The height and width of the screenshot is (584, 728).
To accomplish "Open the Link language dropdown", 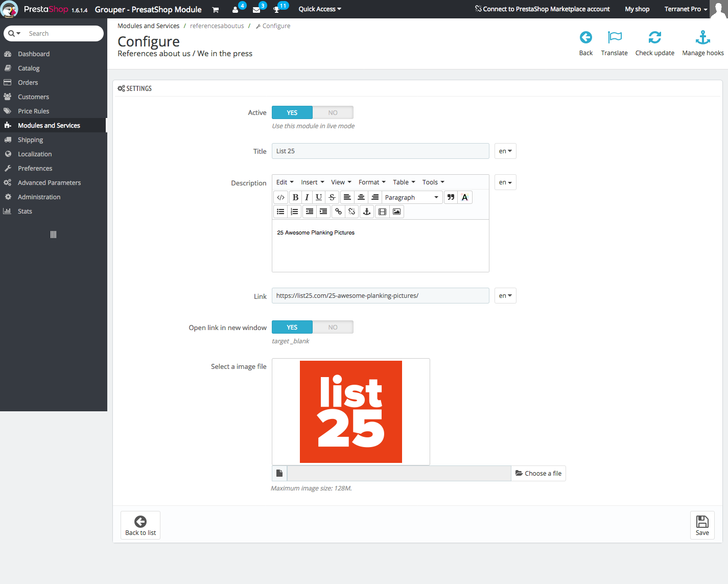I will [x=505, y=296].
